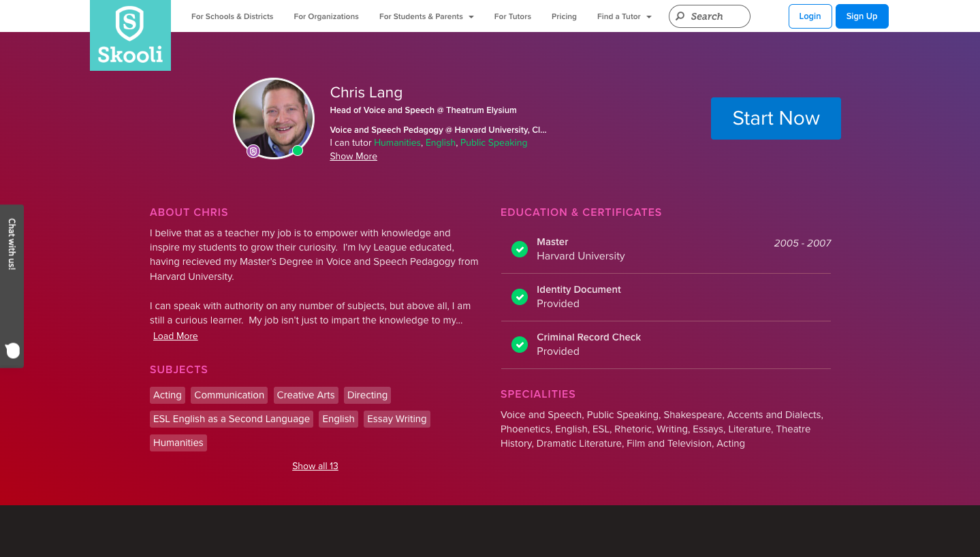Screen dimensions: 980x557
Task: Click the Sign Up button
Action: (862, 16)
